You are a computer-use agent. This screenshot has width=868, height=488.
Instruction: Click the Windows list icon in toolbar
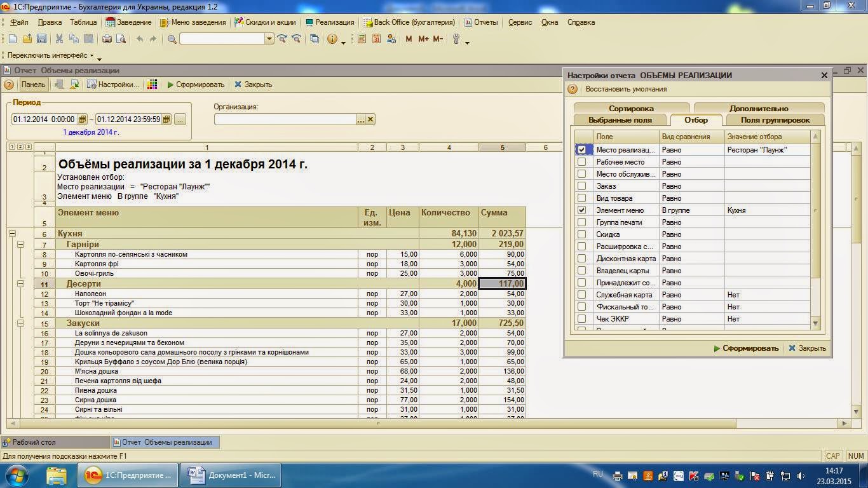(x=315, y=39)
